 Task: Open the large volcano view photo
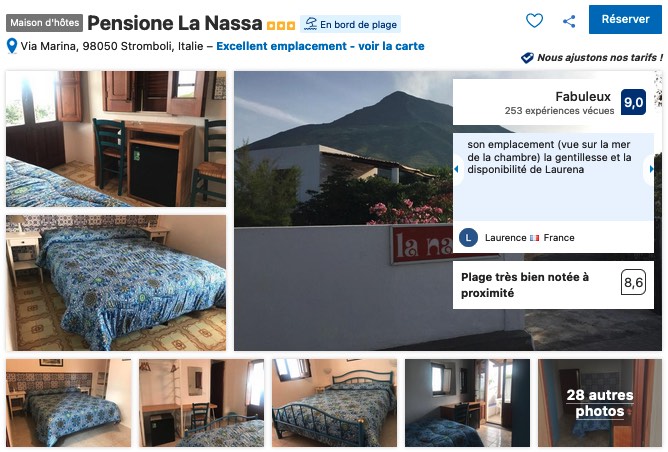pos(343,211)
